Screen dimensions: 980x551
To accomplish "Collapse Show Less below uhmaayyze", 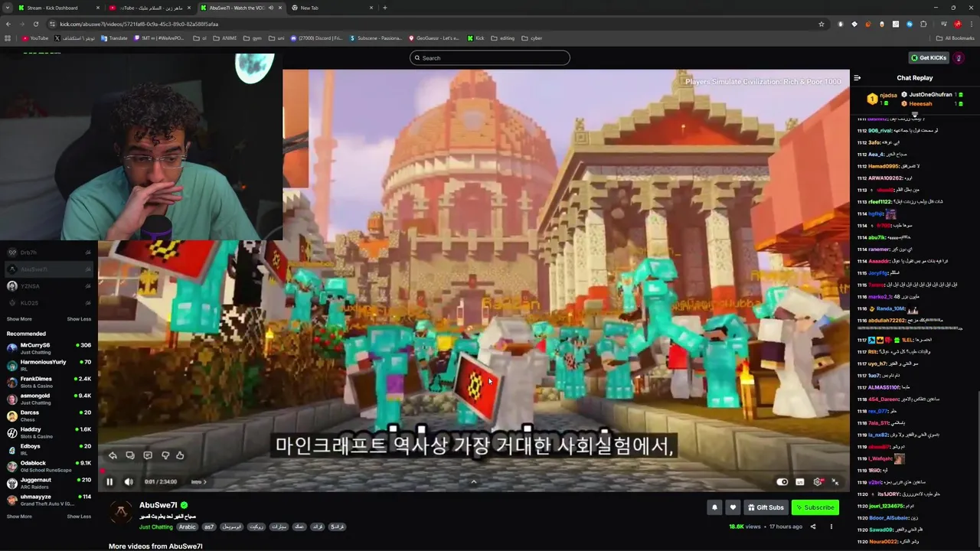I will coord(79,517).
